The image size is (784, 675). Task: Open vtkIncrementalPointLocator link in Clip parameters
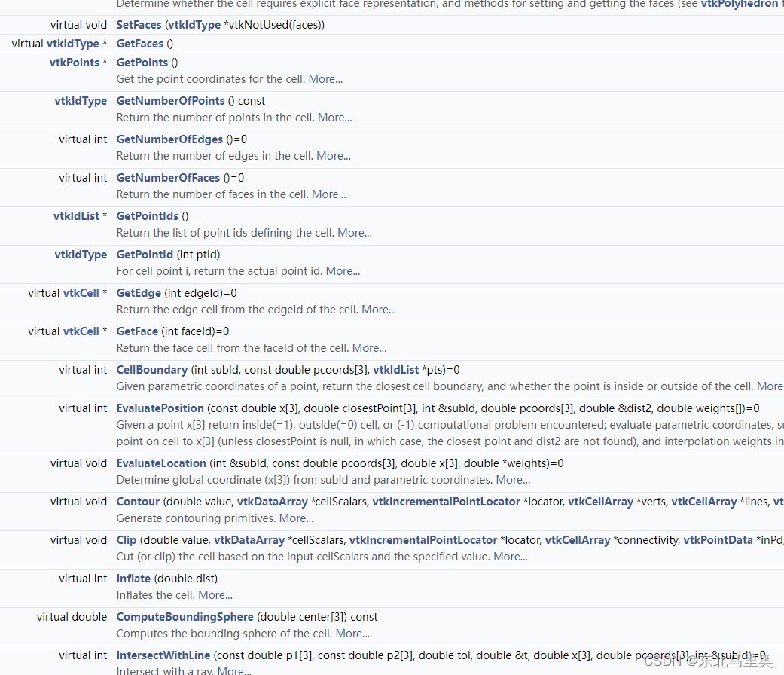423,541
